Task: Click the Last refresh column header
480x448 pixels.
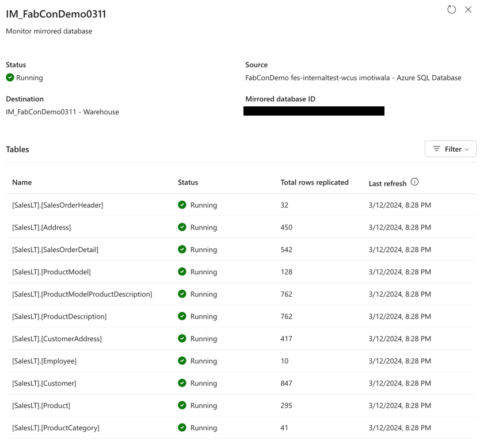Action: click(387, 183)
